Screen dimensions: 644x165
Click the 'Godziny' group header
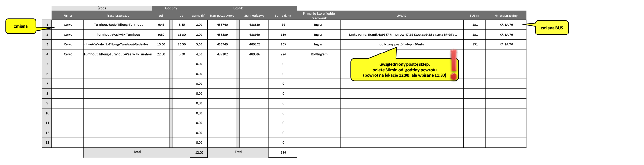point(171,8)
